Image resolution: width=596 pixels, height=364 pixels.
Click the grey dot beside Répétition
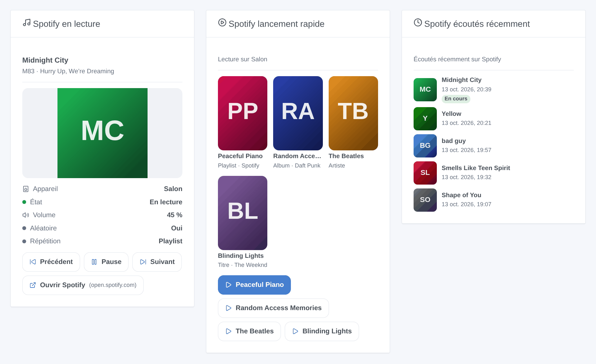[x=24, y=241]
